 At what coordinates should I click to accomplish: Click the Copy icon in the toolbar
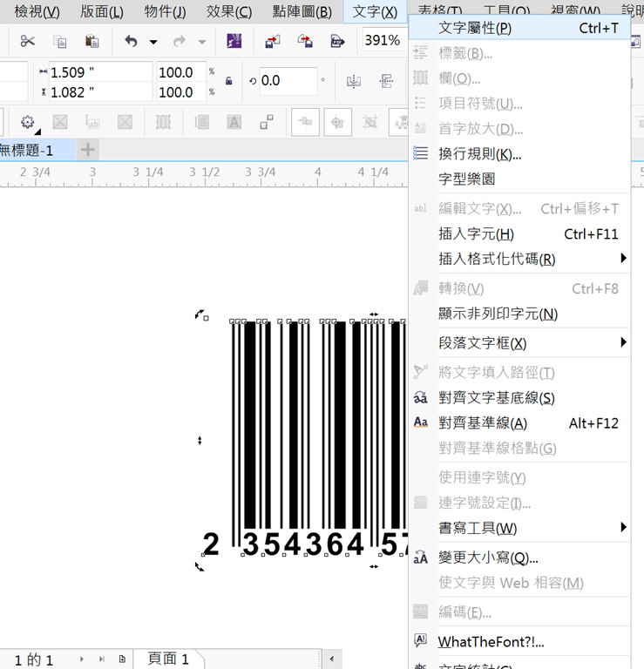click(x=60, y=42)
